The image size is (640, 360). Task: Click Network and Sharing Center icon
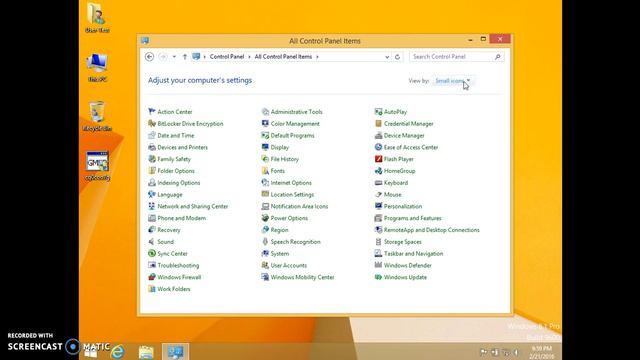coord(152,206)
